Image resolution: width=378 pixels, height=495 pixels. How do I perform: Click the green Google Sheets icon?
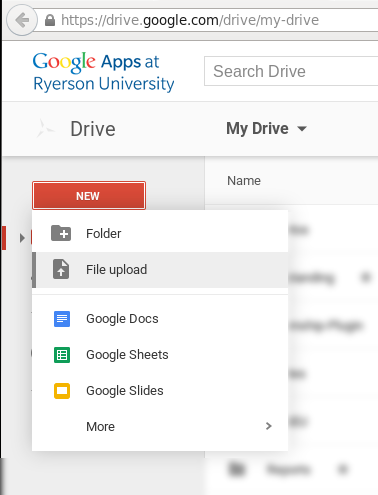pyautogui.click(x=62, y=355)
